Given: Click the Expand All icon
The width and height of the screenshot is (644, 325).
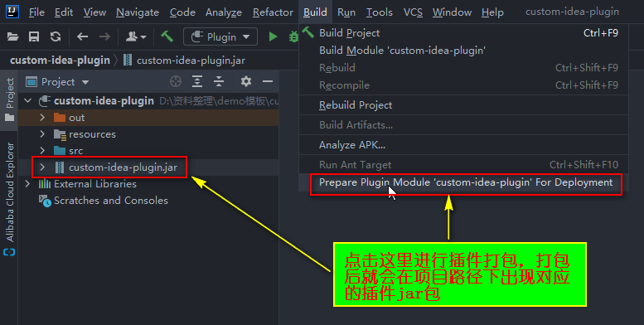Looking at the screenshot, I should point(197,81).
